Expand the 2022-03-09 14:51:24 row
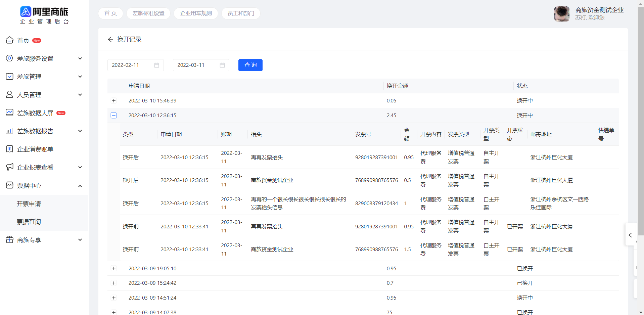644x315 pixels. point(114,298)
